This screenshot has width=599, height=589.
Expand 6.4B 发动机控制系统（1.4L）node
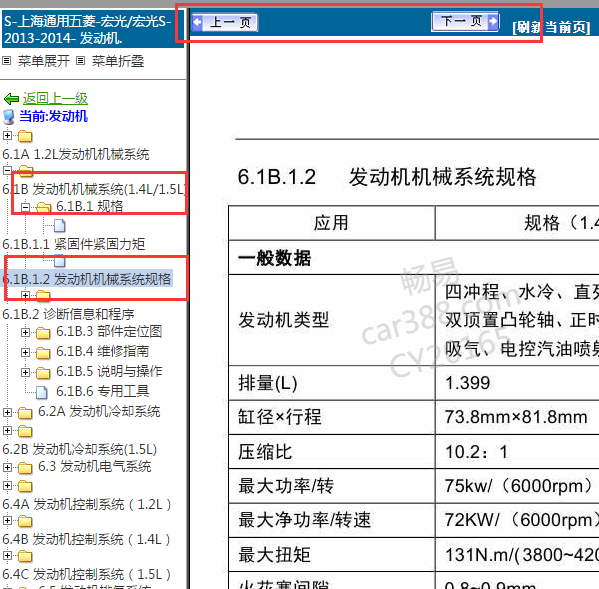tap(7, 521)
